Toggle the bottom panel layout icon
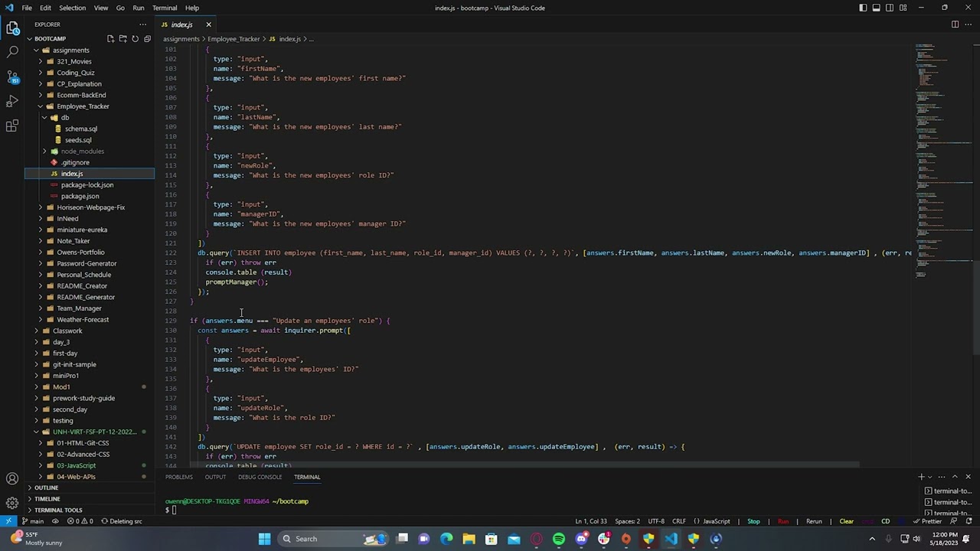Viewport: 980px width, 551px height. (877, 8)
